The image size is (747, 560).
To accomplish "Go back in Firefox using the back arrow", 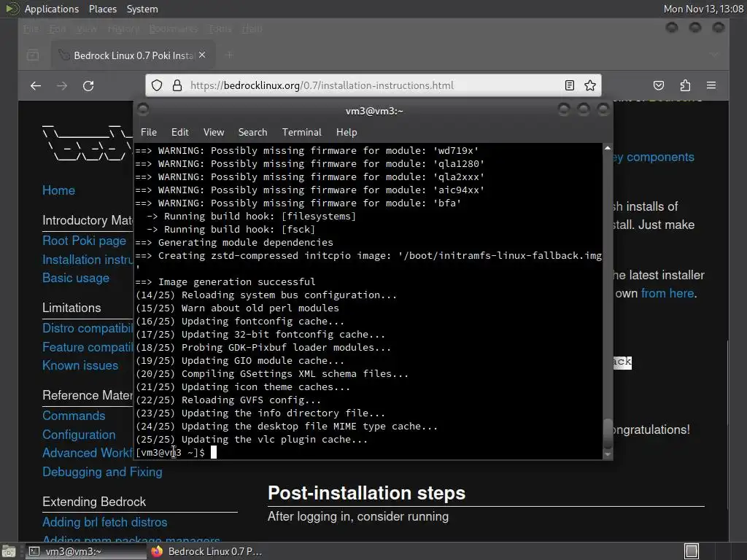I will coord(36,86).
